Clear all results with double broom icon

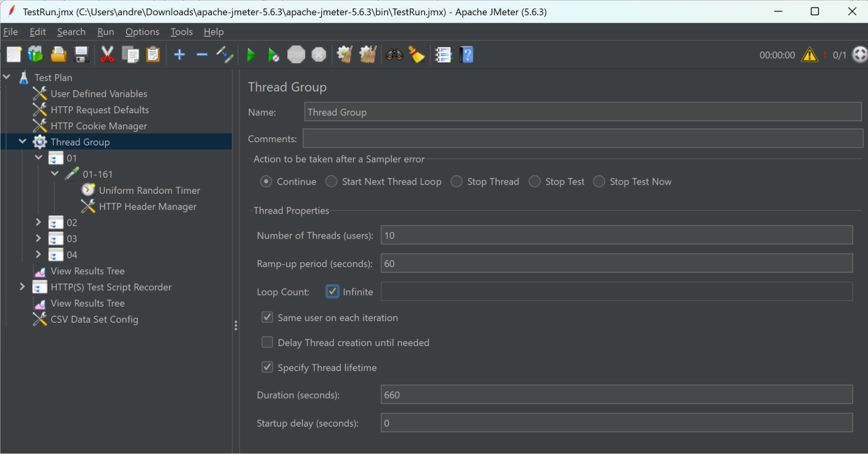pyautogui.click(x=368, y=55)
